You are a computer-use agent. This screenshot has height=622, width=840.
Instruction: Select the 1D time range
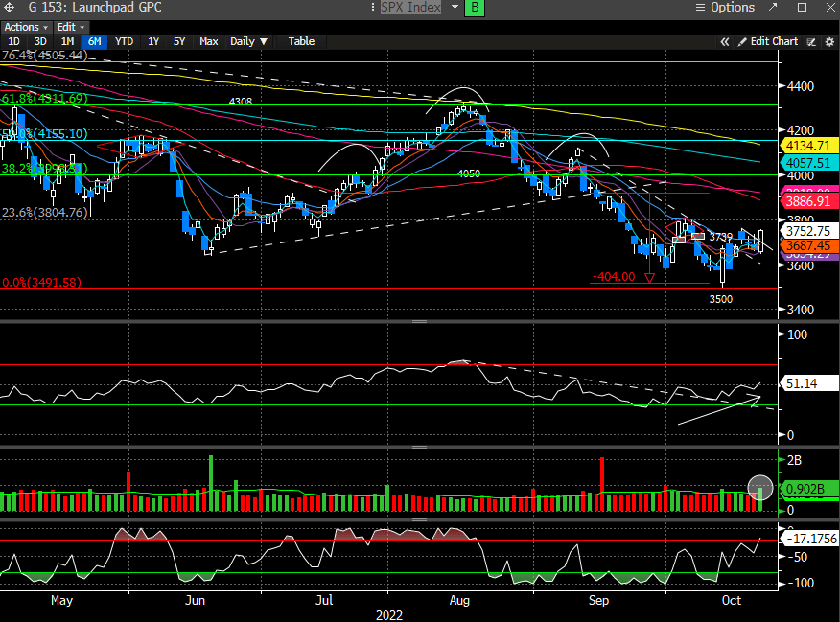[x=13, y=41]
